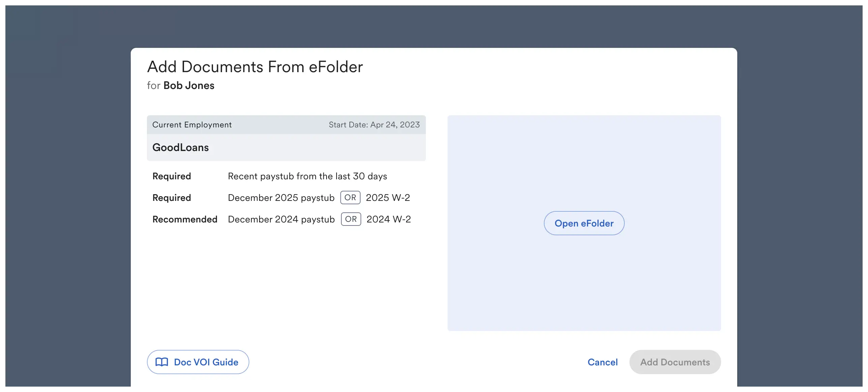Select the December 2024 paystub option
This screenshot has width=868, height=392.
281,219
